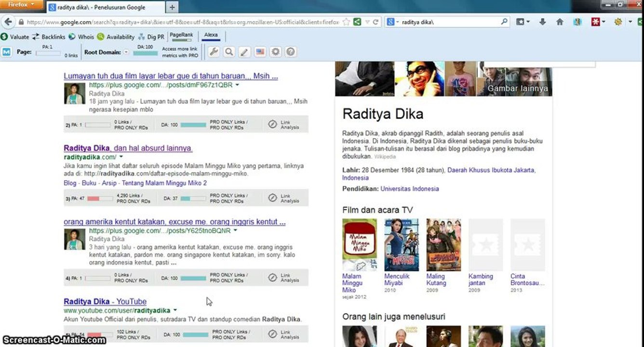Image resolution: width=644 pixels, height=347 pixels.
Task: Click the Blog sitelink under radityadika.com
Action: click(x=70, y=183)
